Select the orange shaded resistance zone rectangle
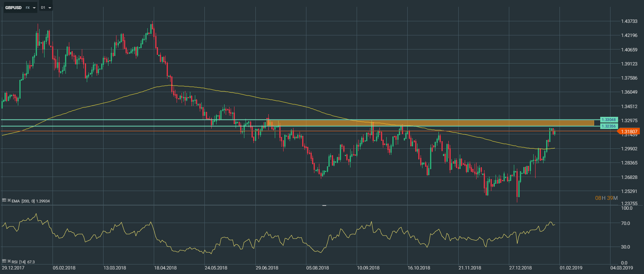 [430, 123]
